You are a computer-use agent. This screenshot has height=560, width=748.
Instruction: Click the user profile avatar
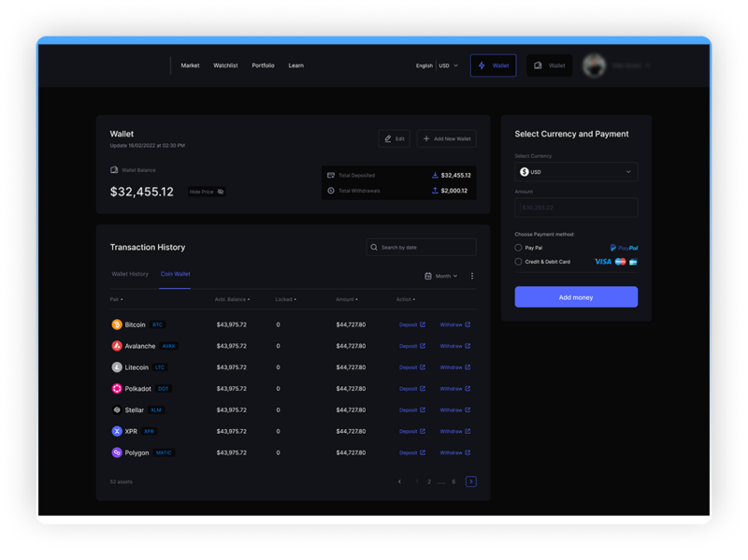point(593,65)
